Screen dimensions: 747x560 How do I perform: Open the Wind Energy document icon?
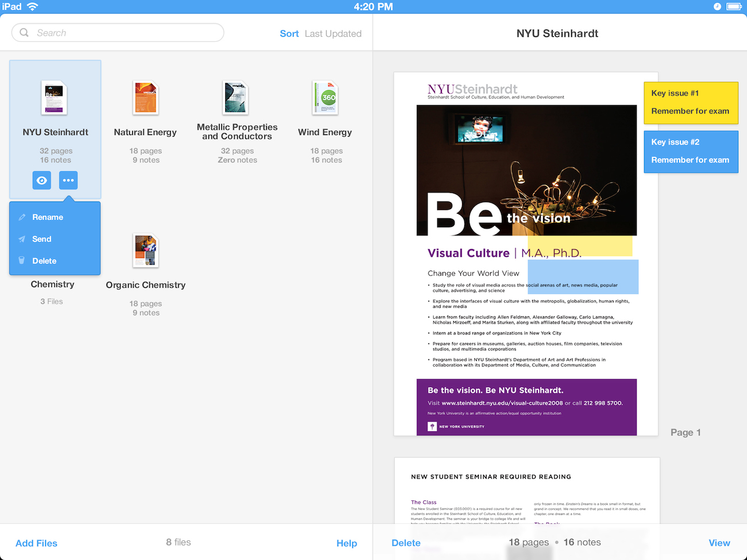(x=325, y=98)
